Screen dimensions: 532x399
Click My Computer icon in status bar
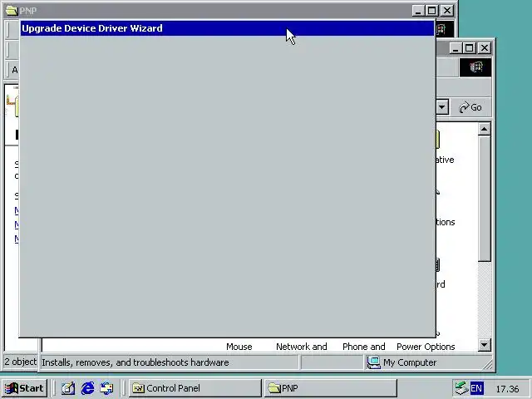coord(373,362)
